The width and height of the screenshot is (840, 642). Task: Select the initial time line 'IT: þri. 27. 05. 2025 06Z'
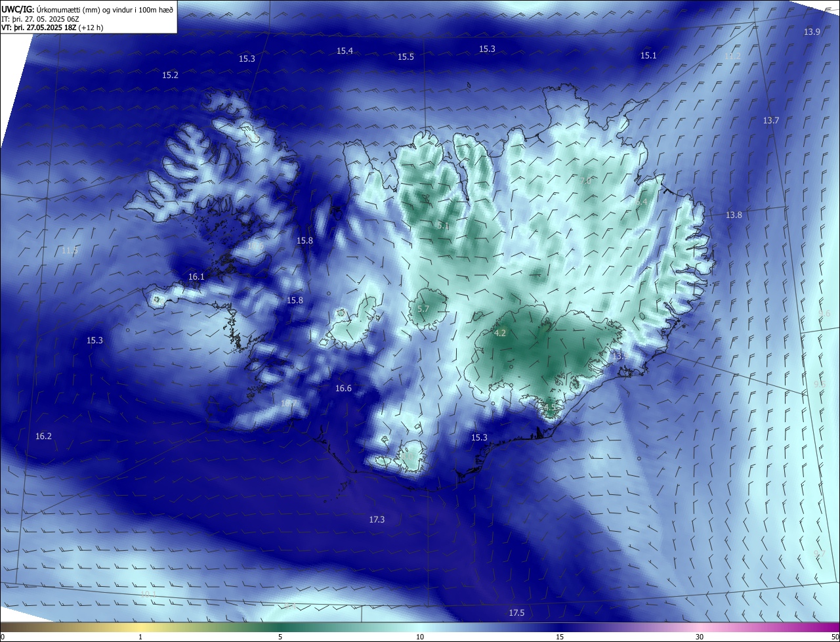[41, 19]
